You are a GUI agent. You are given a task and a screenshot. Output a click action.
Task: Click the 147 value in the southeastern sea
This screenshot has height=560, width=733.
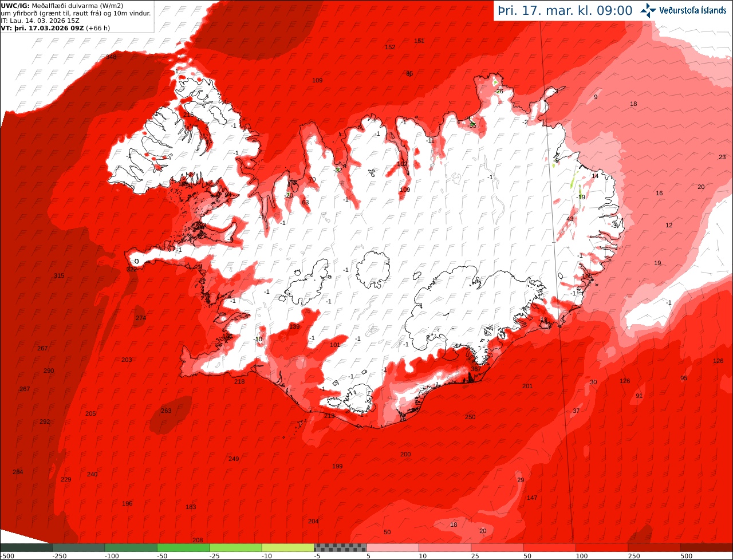pos(532,498)
